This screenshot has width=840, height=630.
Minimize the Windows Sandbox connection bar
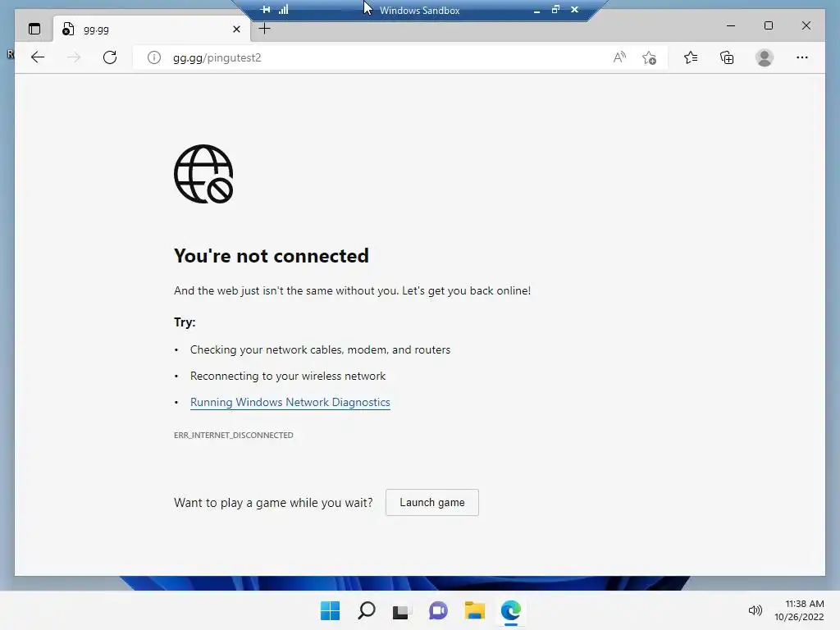click(x=536, y=10)
